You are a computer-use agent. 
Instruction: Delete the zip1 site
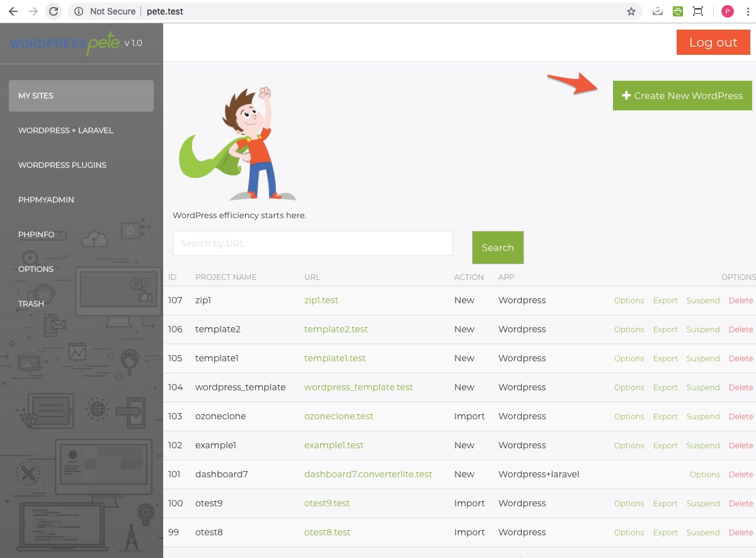click(741, 301)
